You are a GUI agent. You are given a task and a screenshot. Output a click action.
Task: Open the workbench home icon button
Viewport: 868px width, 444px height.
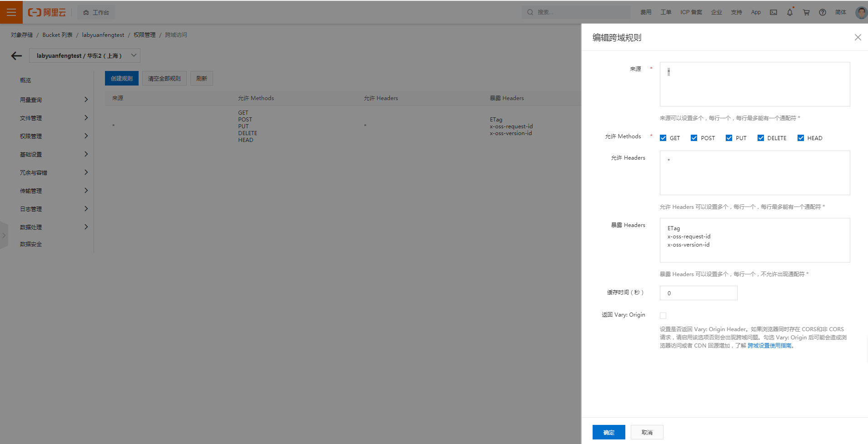pos(96,12)
